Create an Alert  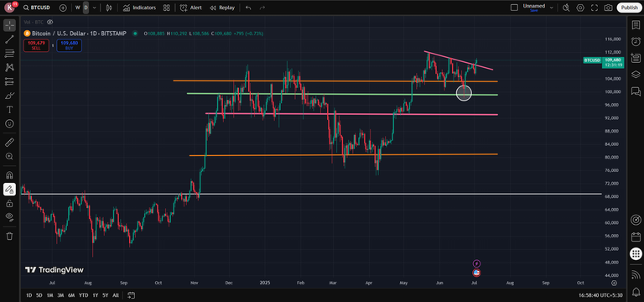click(191, 8)
